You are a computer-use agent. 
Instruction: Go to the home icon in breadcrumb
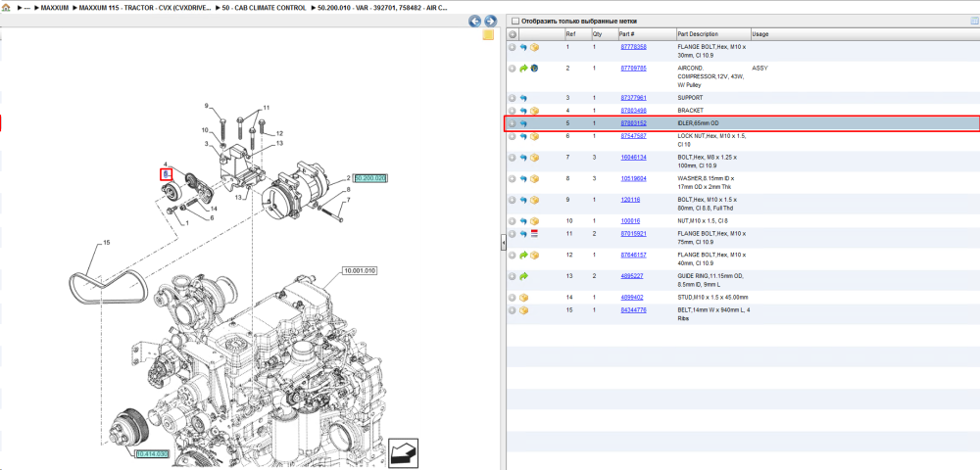click(6, 8)
